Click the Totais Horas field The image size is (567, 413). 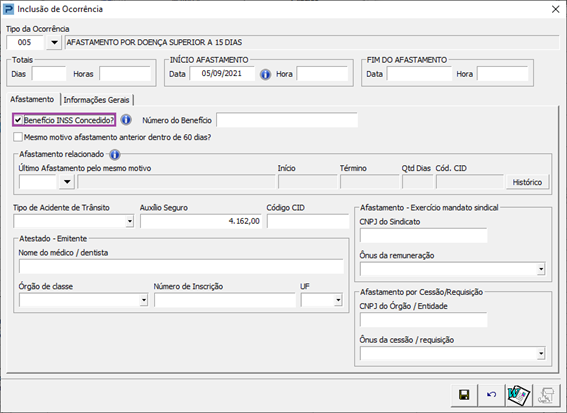(125, 74)
